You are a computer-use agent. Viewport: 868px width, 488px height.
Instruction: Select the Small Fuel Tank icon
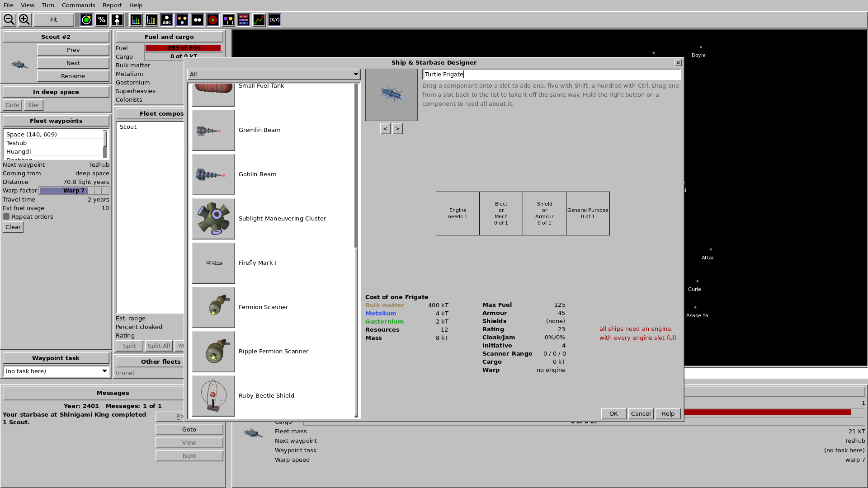click(x=213, y=94)
